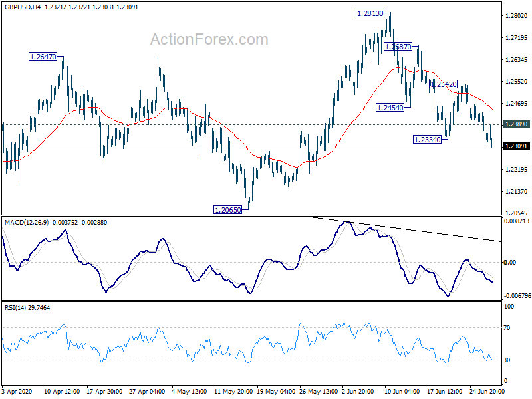Click the 4 May 12:00 date label
The height and width of the screenshot is (399, 532).
(189, 392)
